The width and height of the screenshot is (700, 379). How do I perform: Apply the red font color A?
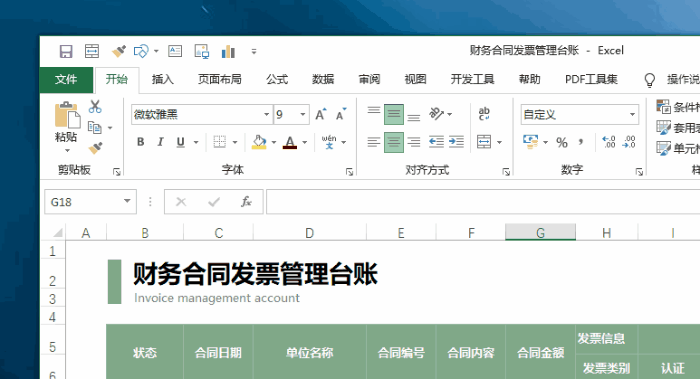(x=290, y=142)
